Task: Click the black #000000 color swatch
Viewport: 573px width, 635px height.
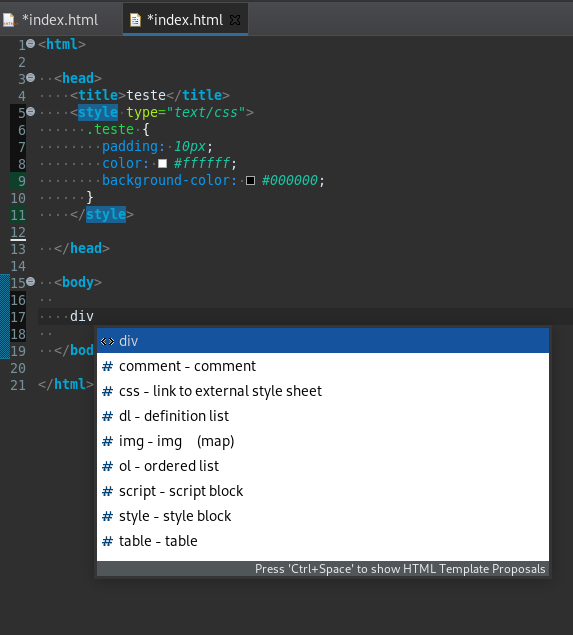Action: (251, 180)
